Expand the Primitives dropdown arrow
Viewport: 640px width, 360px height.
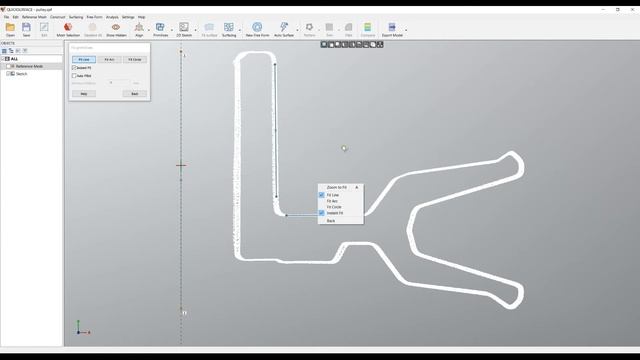[x=171, y=30]
